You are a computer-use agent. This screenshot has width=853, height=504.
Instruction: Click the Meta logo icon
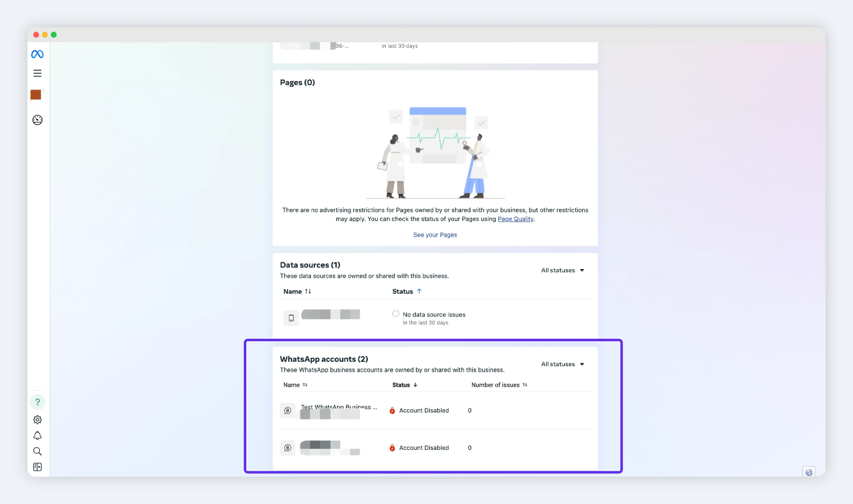click(37, 54)
